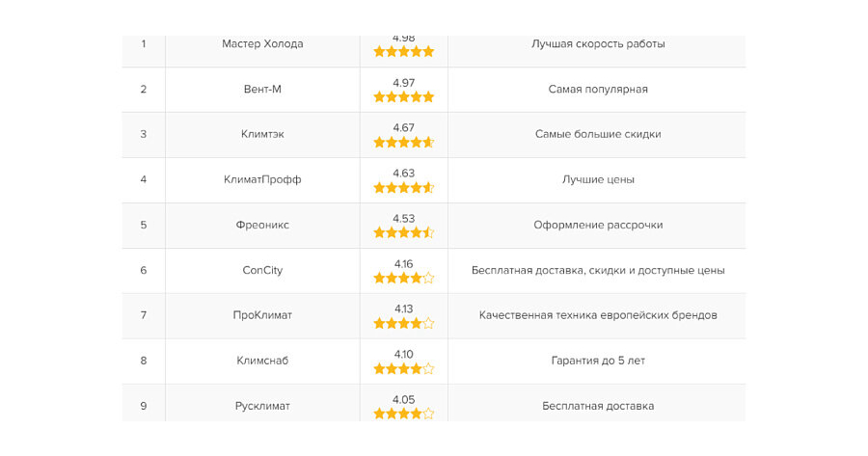Click the Русклимат company name

[262, 407]
